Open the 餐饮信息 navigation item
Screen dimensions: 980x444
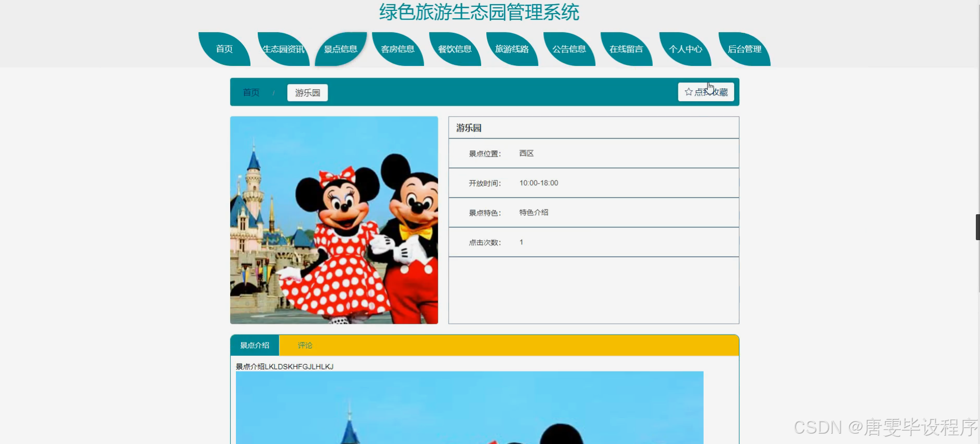(x=455, y=49)
